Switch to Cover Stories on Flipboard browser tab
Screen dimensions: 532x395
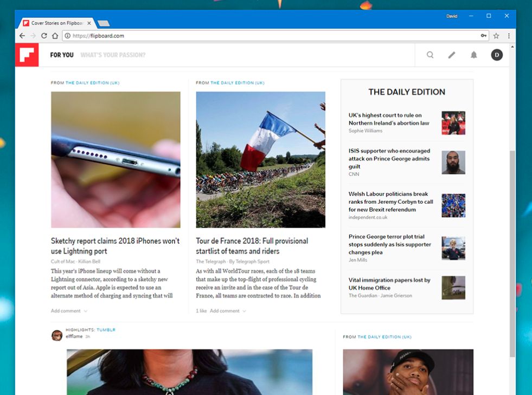57,23
